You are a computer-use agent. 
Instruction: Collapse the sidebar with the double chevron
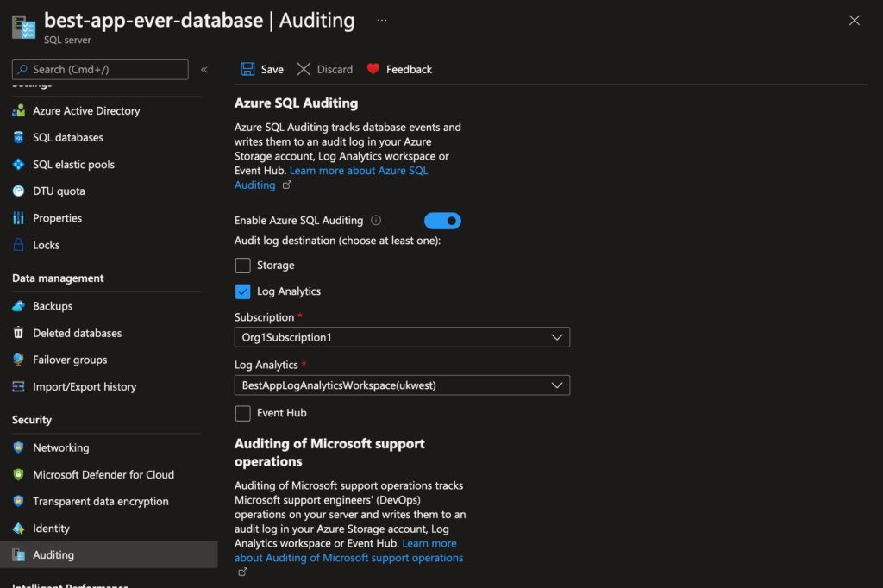point(204,69)
